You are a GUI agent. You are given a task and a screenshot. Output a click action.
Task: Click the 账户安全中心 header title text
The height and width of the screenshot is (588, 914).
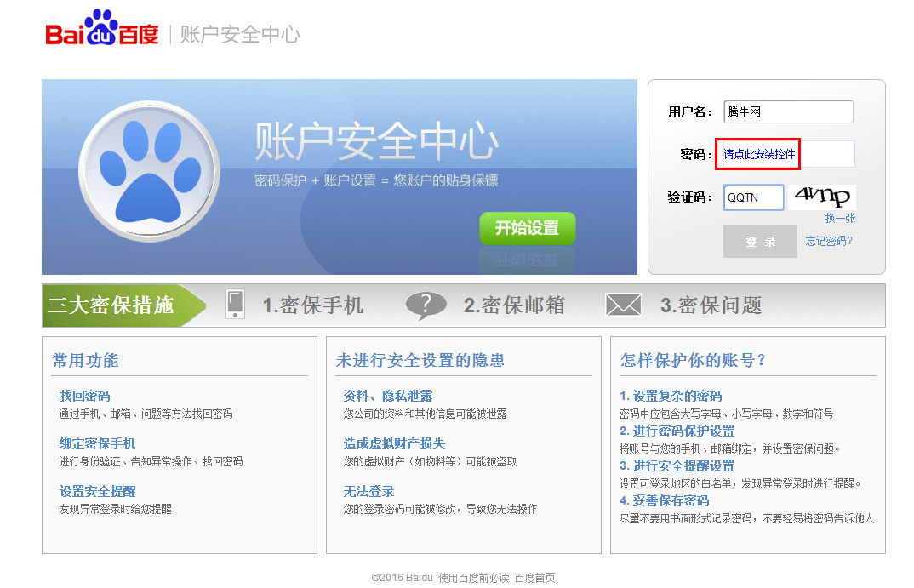[240, 34]
